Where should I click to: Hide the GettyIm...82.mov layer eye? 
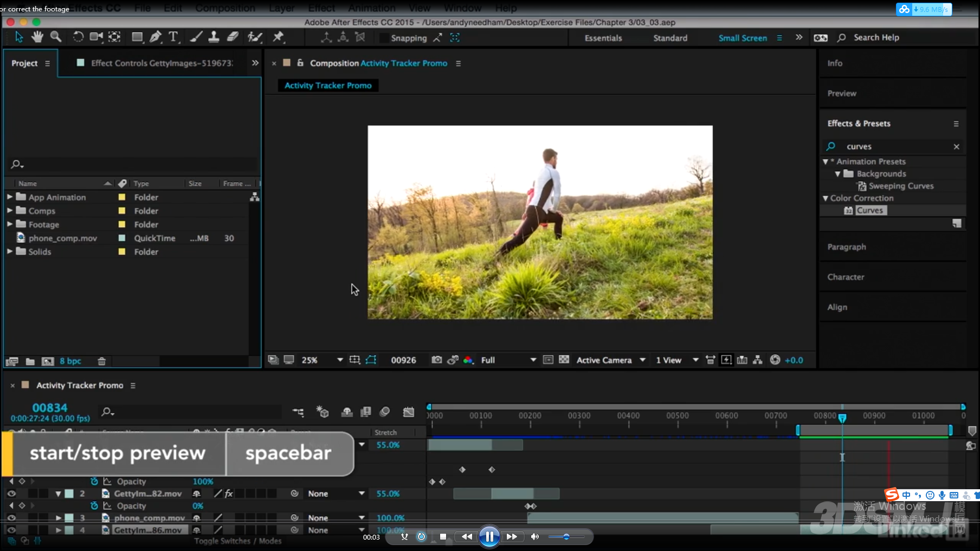point(11,494)
